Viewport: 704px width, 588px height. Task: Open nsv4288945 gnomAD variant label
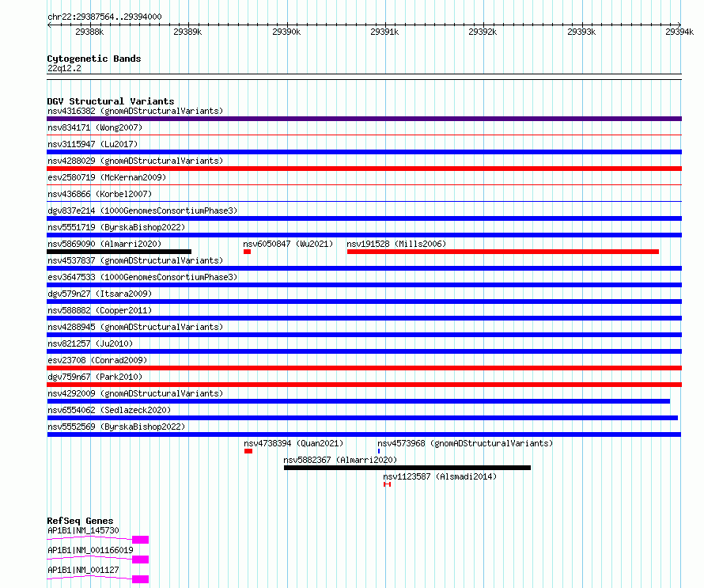pos(135,327)
